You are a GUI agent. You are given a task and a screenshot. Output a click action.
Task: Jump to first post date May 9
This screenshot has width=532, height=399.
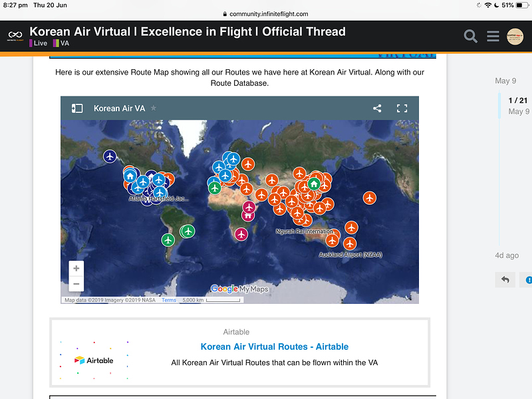click(505, 80)
